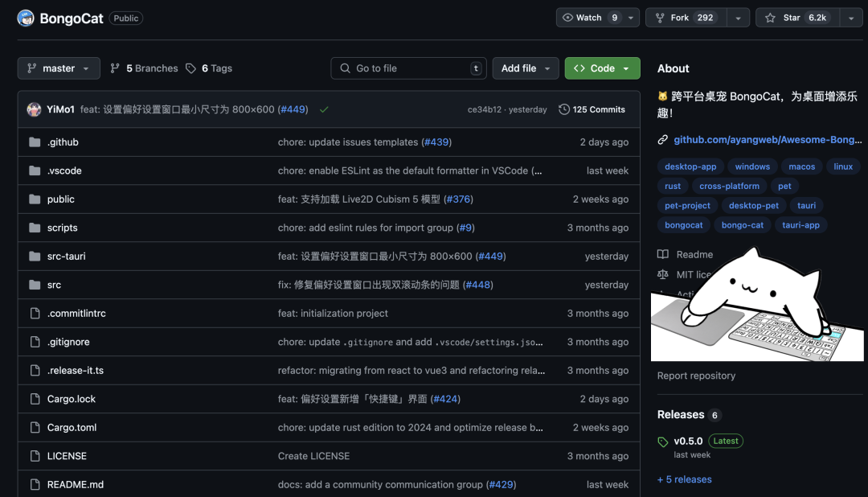Click the v0.5.0 release tag icon
Image resolution: width=868 pixels, height=497 pixels.
(x=662, y=442)
